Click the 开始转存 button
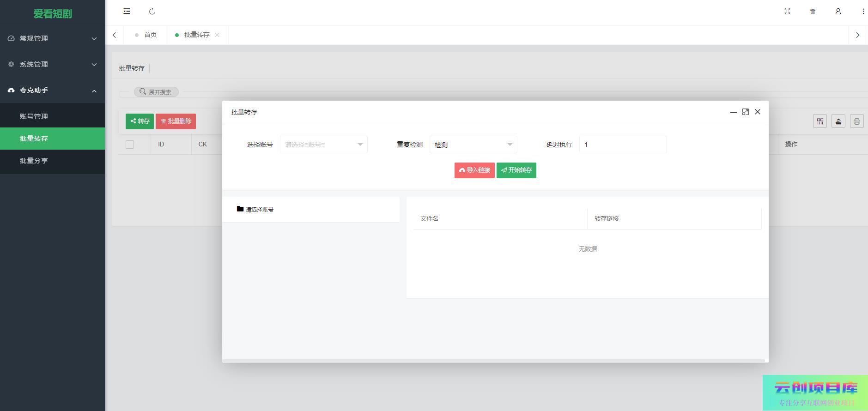Screen dimensions: 868x411 click(516, 170)
